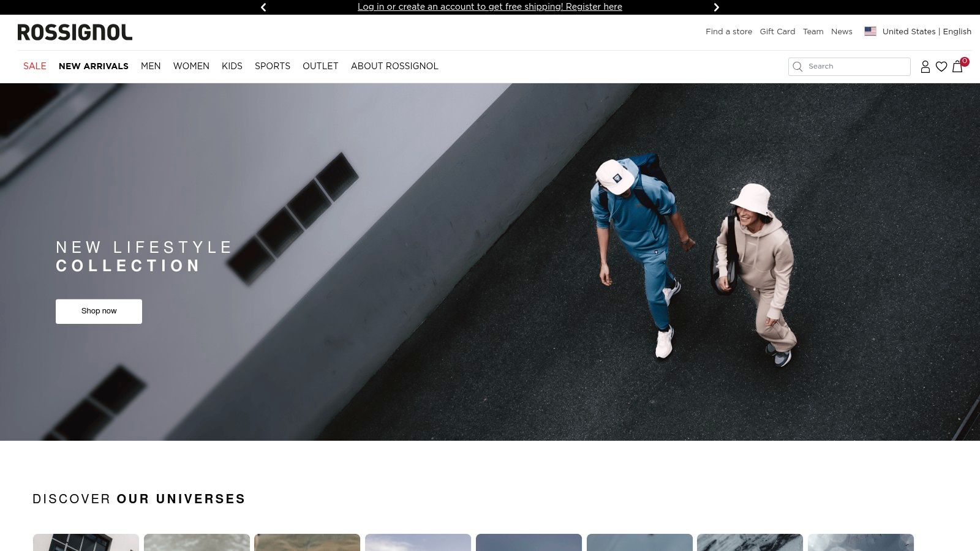980x551 pixels.
Task: Open the shopping bag cart icon
Action: [958, 66]
